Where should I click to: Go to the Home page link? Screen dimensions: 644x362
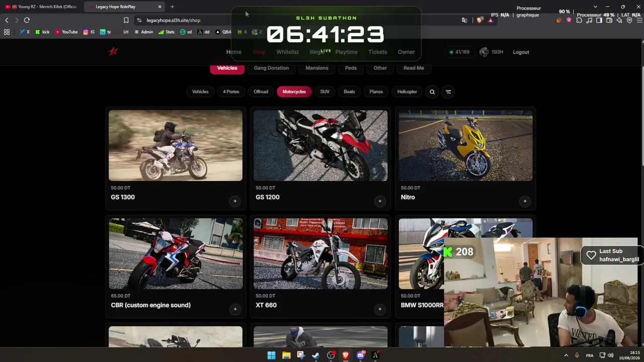(234, 52)
